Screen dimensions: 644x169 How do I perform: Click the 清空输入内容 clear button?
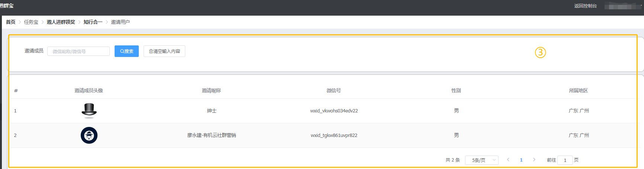[164, 51]
